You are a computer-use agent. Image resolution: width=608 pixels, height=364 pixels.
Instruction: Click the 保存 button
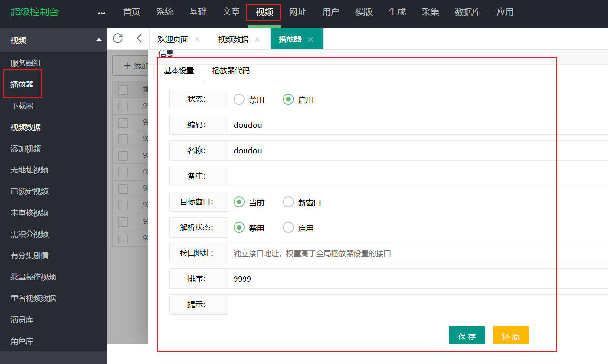[466, 336]
